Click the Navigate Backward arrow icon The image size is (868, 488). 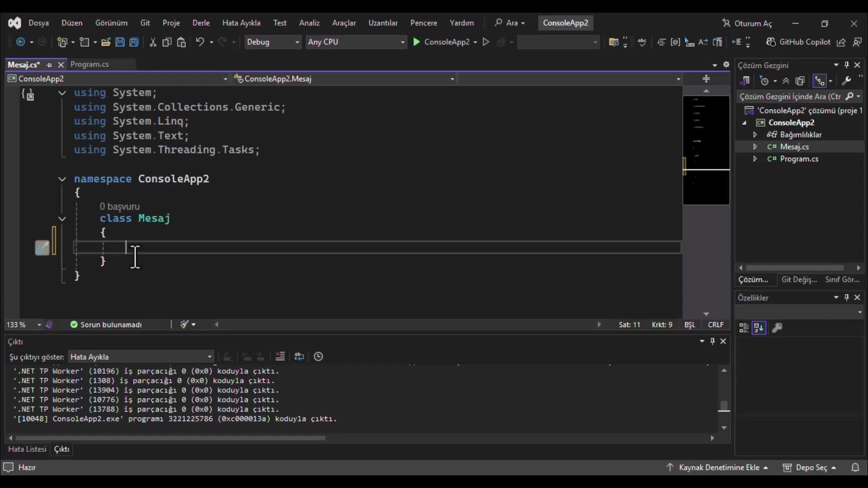click(x=21, y=42)
